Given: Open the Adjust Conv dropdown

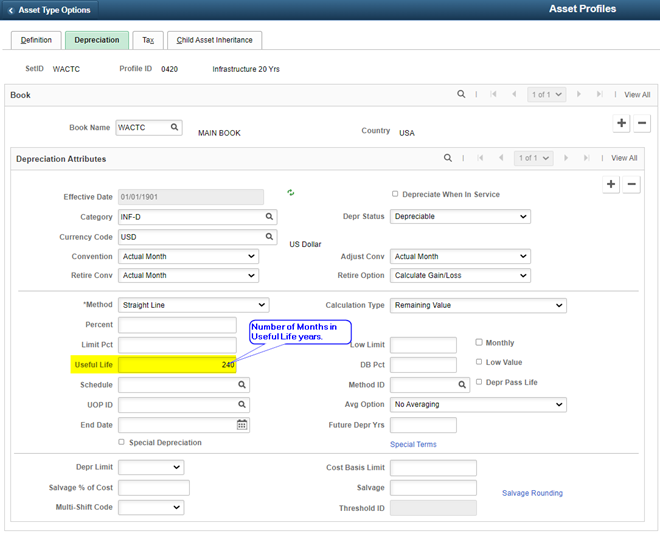Looking at the screenshot, I should click(460, 256).
